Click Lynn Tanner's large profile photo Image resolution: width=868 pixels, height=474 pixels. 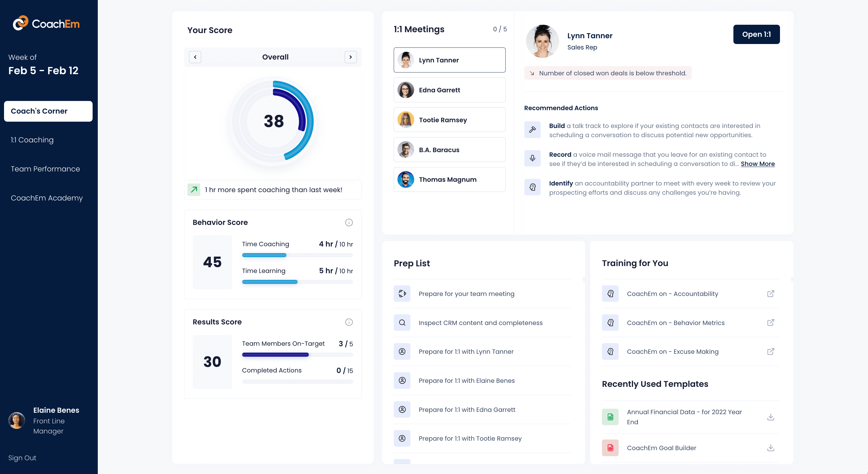[542, 41]
